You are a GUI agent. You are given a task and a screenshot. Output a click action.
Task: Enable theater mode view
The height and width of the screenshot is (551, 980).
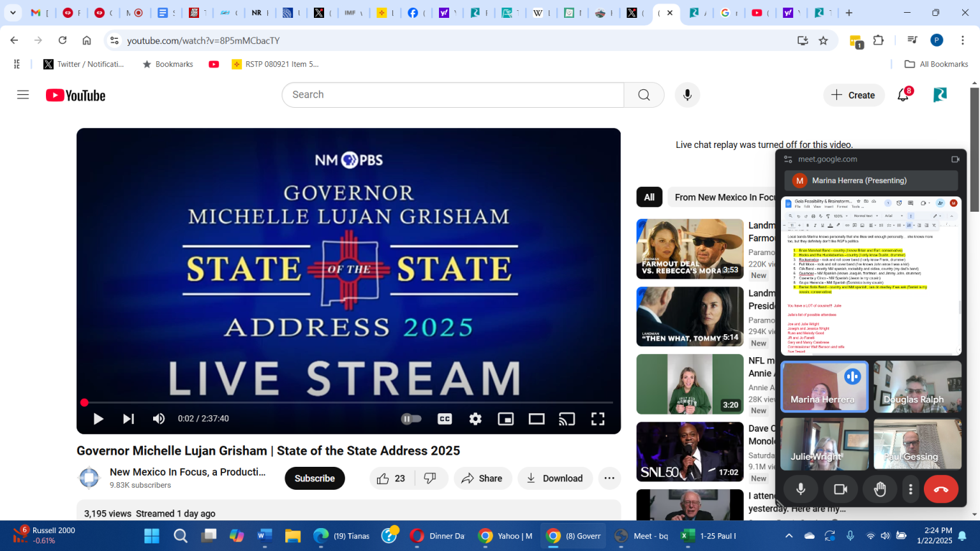(x=537, y=419)
